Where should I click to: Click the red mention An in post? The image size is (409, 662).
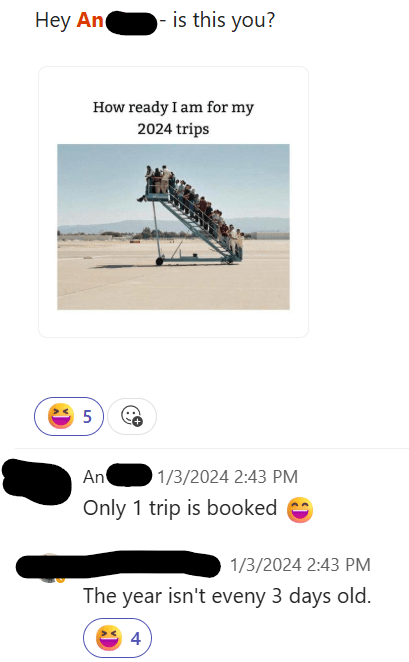(90, 20)
